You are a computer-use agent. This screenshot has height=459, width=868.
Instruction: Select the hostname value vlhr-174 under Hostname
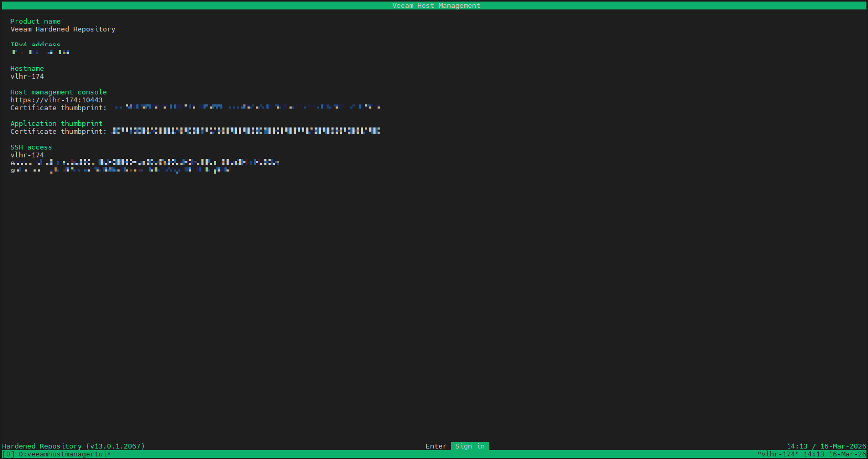(27, 77)
